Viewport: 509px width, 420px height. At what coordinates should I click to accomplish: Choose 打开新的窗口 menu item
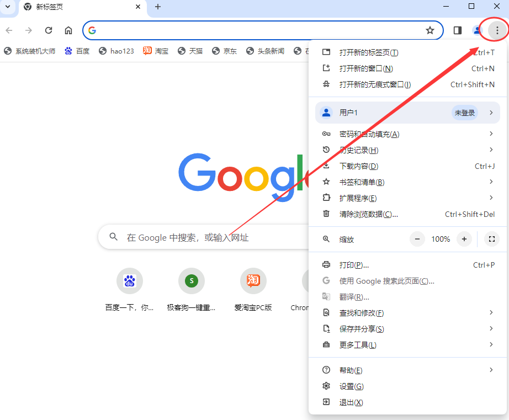pos(409,68)
